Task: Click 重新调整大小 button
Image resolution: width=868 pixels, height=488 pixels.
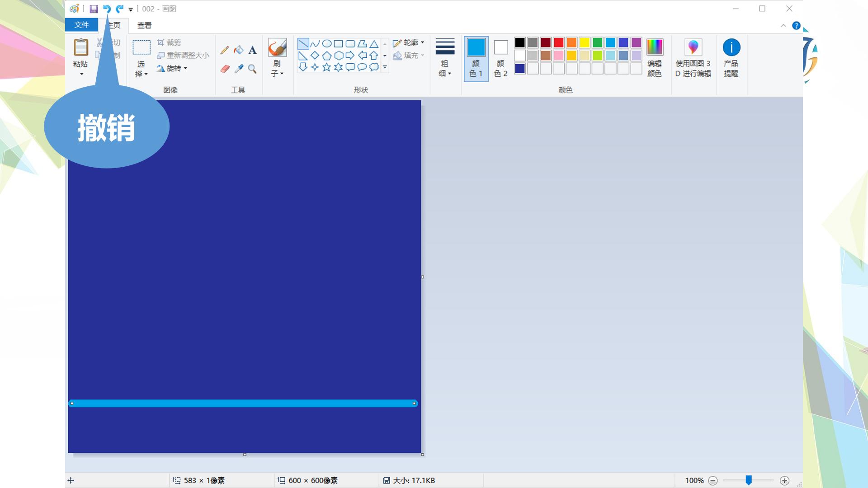Action: [183, 55]
